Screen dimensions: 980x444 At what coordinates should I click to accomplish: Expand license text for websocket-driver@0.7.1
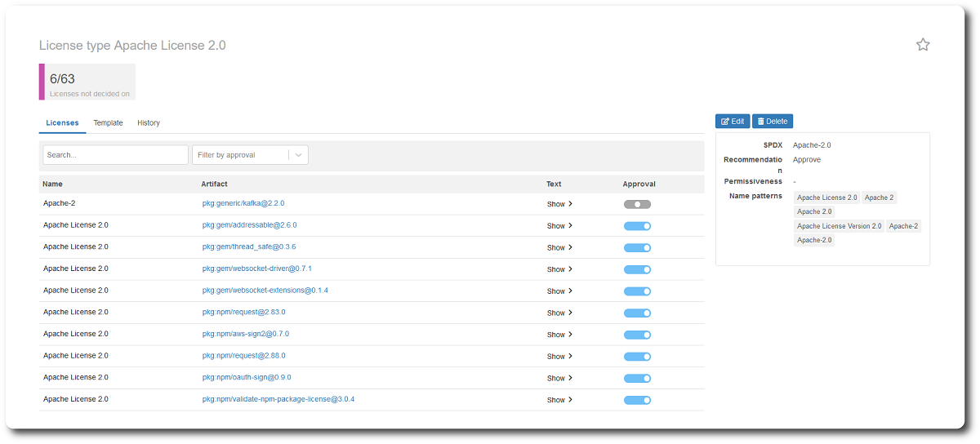click(559, 269)
